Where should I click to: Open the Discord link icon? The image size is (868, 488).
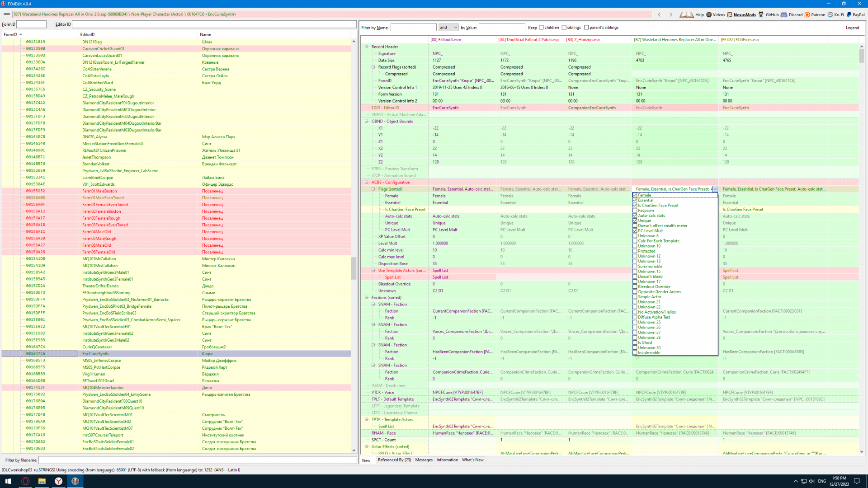(x=784, y=14)
